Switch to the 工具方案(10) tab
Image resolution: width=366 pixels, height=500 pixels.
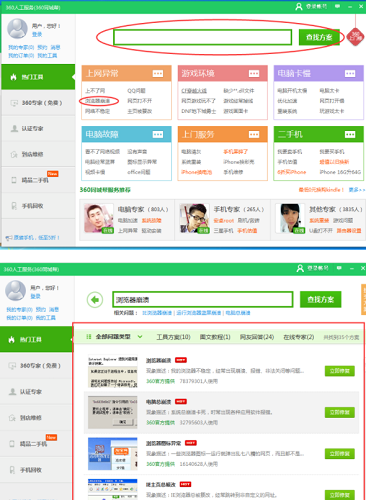173,337
